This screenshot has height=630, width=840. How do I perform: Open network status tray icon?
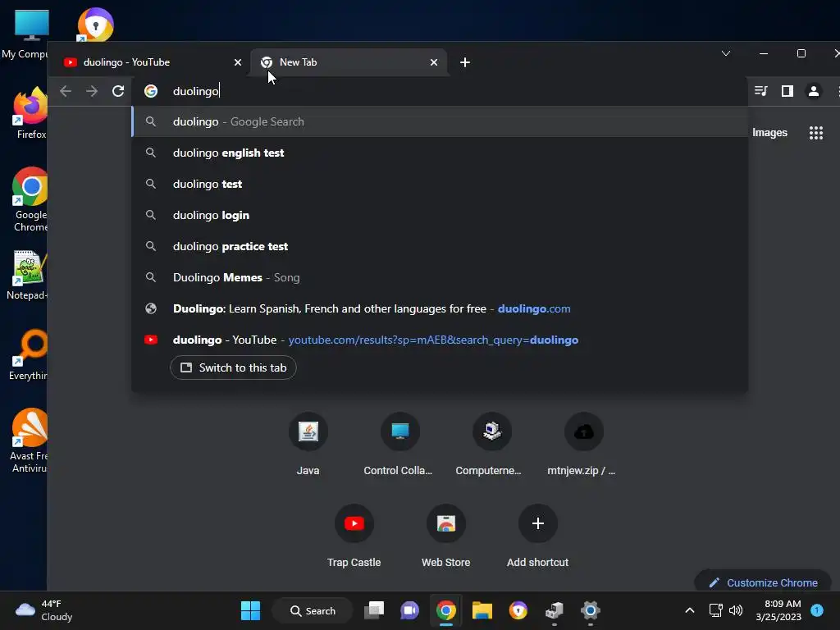[715, 610]
